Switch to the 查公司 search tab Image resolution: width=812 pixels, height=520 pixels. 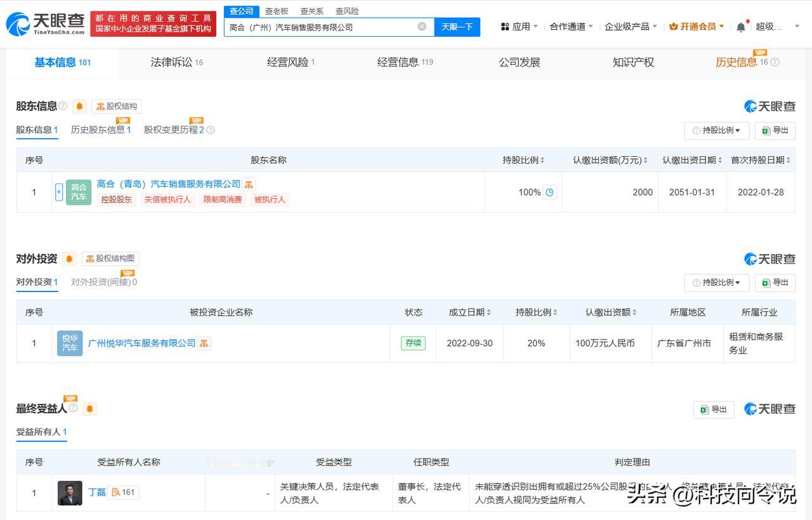241,11
